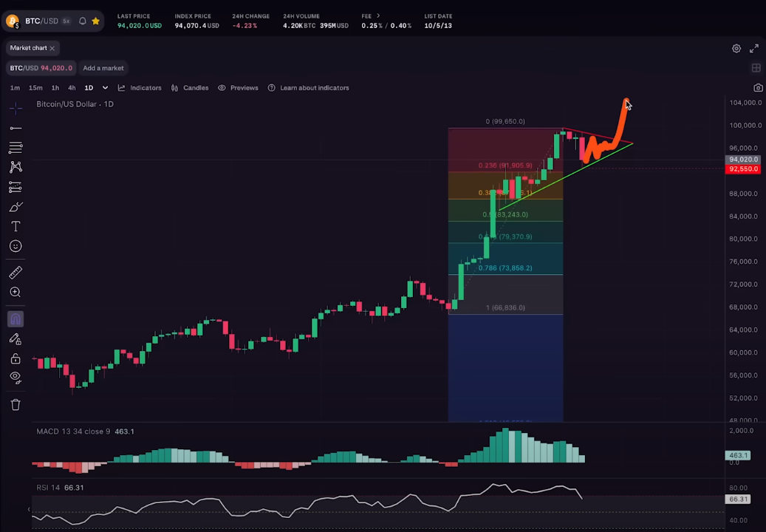Select the trend line drawing tool
766x532 pixels.
click(16, 128)
